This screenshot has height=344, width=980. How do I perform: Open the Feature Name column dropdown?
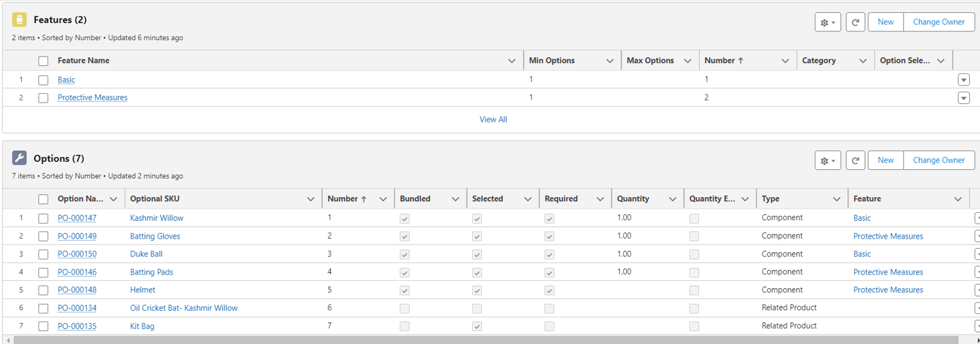point(512,61)
